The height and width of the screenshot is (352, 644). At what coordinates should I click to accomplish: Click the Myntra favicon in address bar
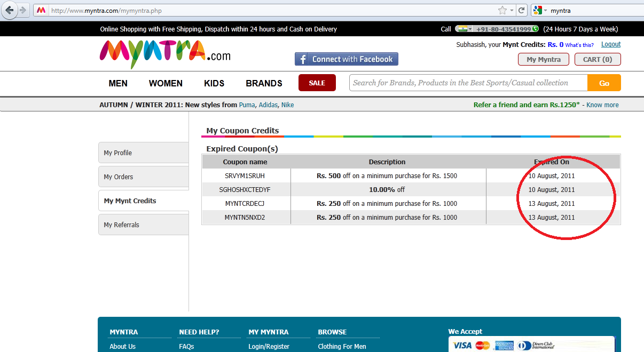click(41, 10)
